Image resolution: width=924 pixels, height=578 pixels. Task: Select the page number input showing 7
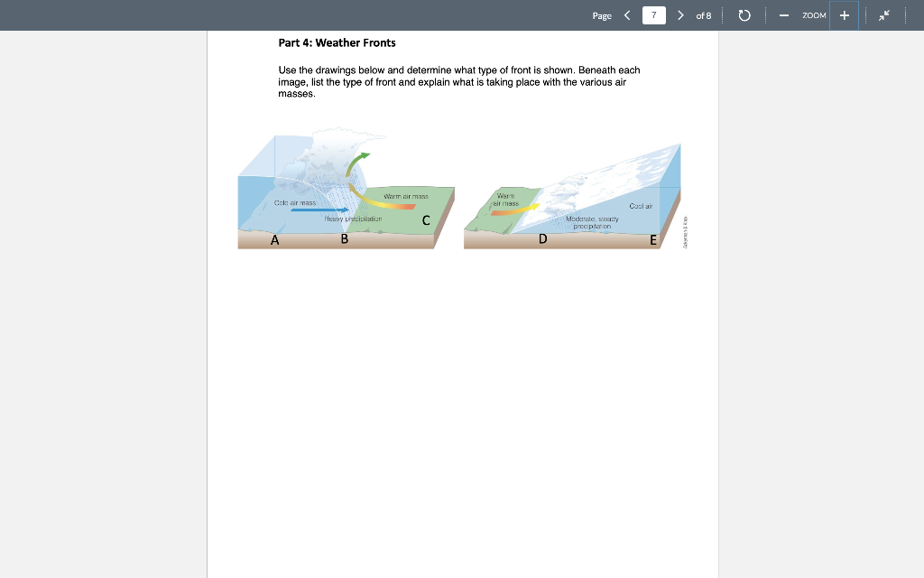pyautogui.click(x=652, y=14)
